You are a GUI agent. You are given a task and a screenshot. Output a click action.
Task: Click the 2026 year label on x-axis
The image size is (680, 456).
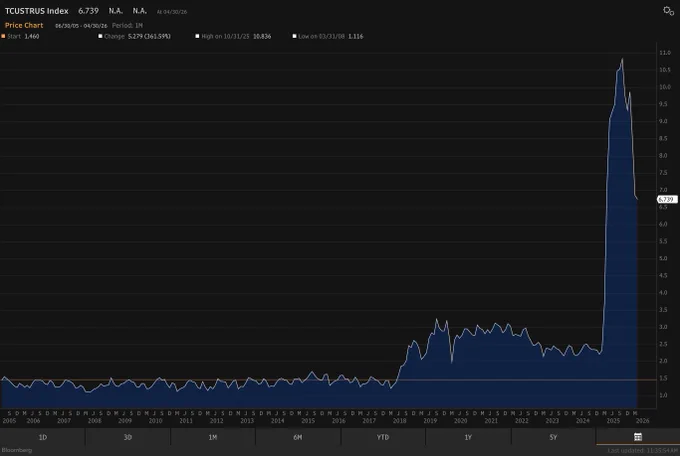pos(643,421)
